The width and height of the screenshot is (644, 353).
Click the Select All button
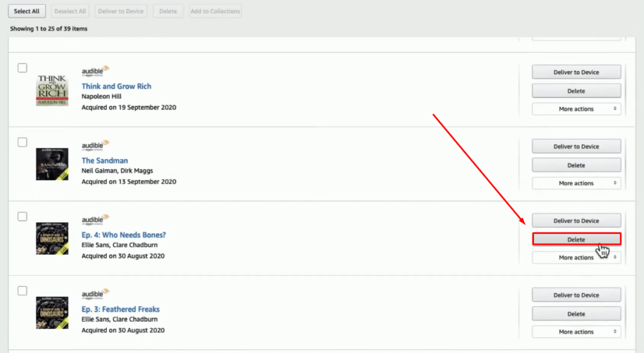26,11
